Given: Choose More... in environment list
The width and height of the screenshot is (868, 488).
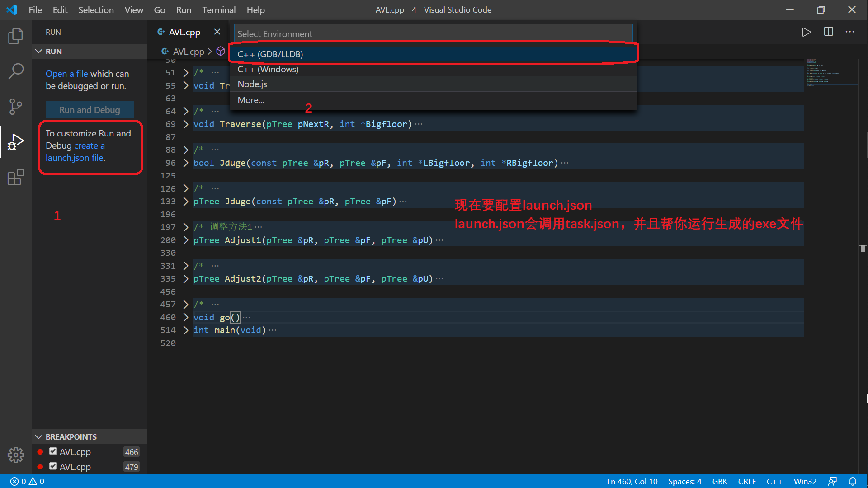Looking at the screenshot, I should (434, 100).
